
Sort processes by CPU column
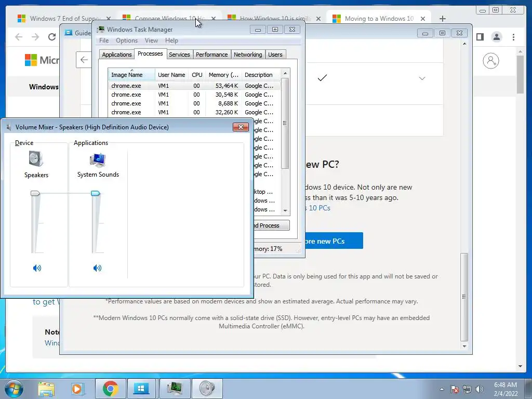coord(197,75)
